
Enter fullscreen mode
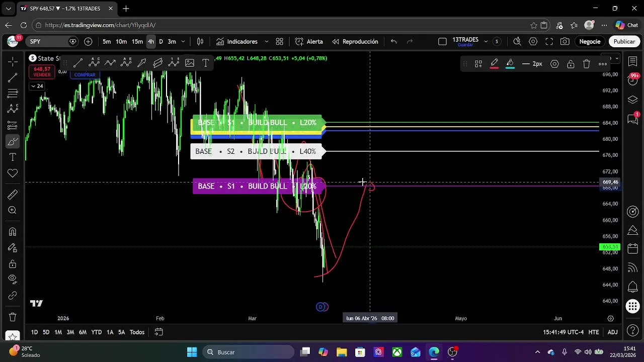(549, 42)
